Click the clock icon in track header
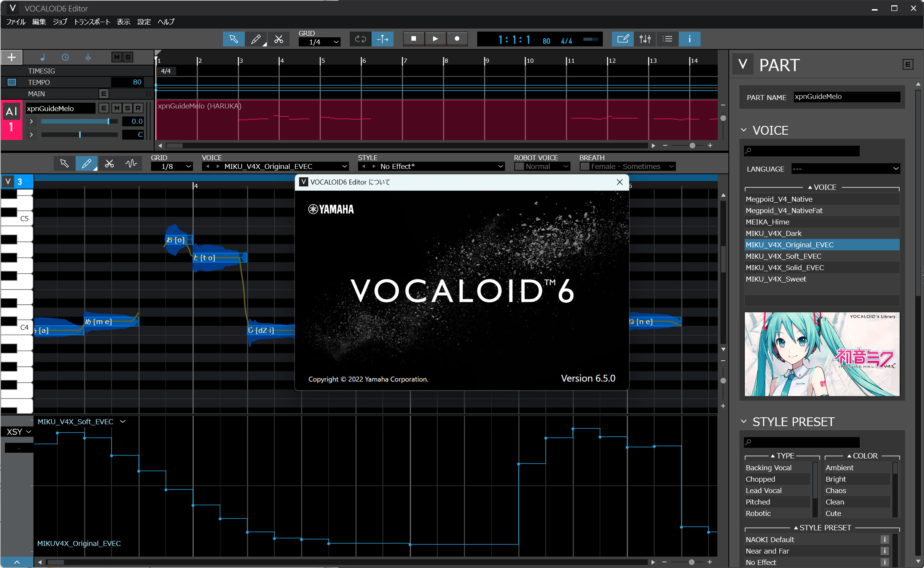 click(x=65, y=57)
